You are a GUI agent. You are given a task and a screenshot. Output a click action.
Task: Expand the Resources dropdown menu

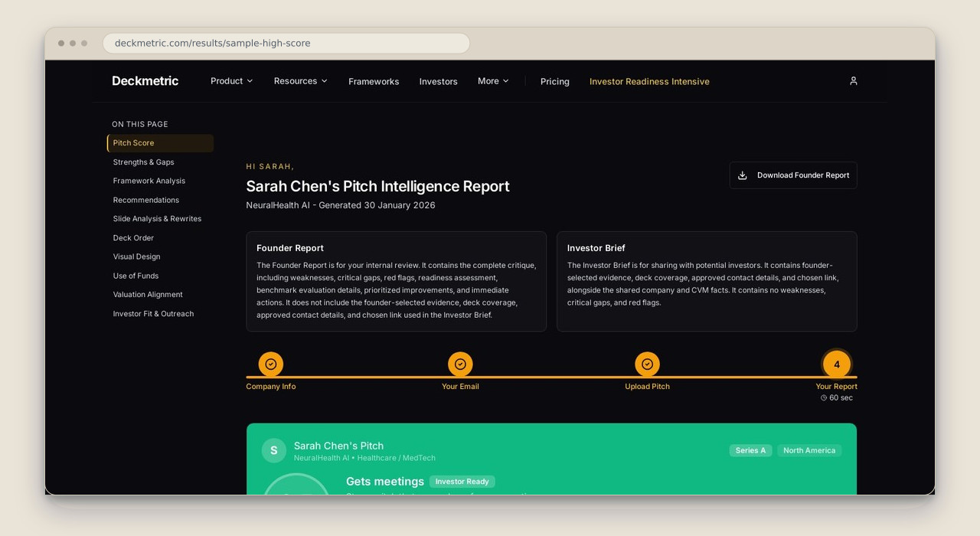tap(301, 81)
